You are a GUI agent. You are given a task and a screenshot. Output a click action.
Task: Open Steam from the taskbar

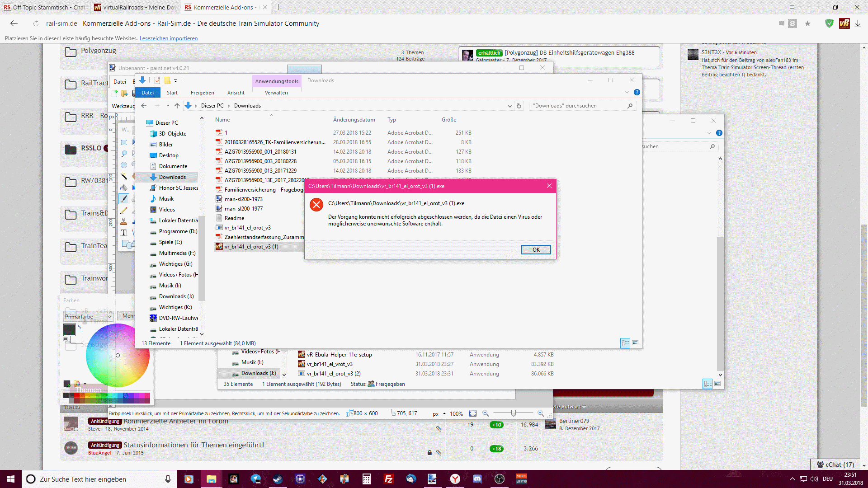278,479
